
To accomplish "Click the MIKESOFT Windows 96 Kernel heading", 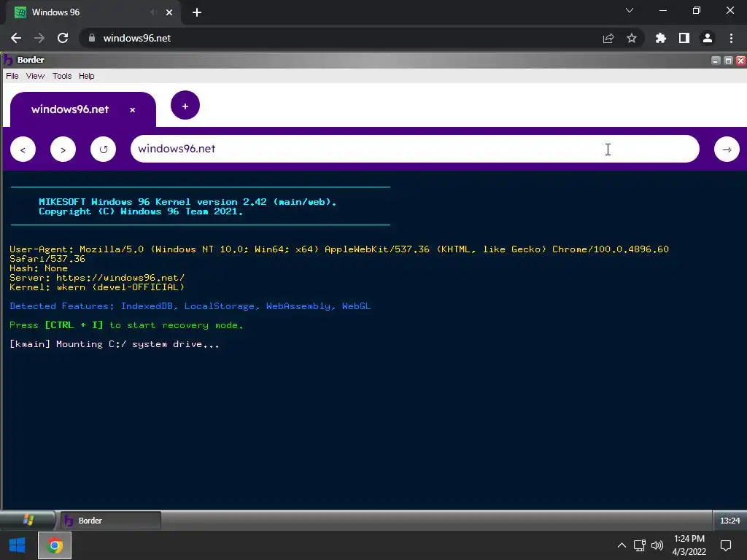I will click(187, 202).
